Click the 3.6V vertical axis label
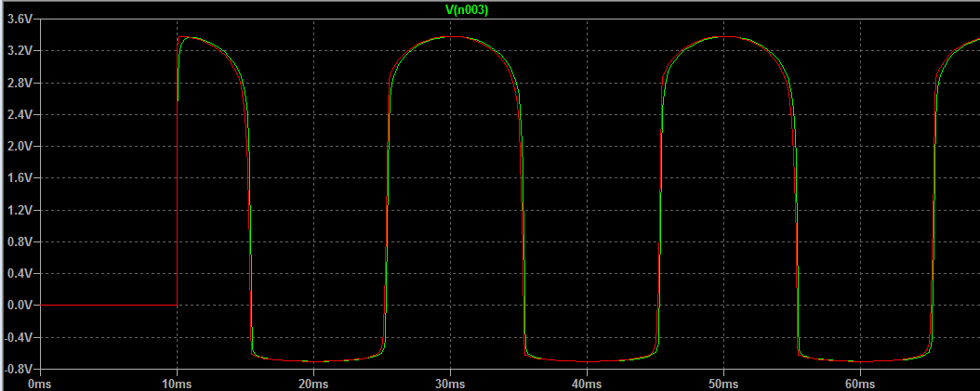Viewport: 980px width, 391px height. pyautogui.click(x=19, y=20)
